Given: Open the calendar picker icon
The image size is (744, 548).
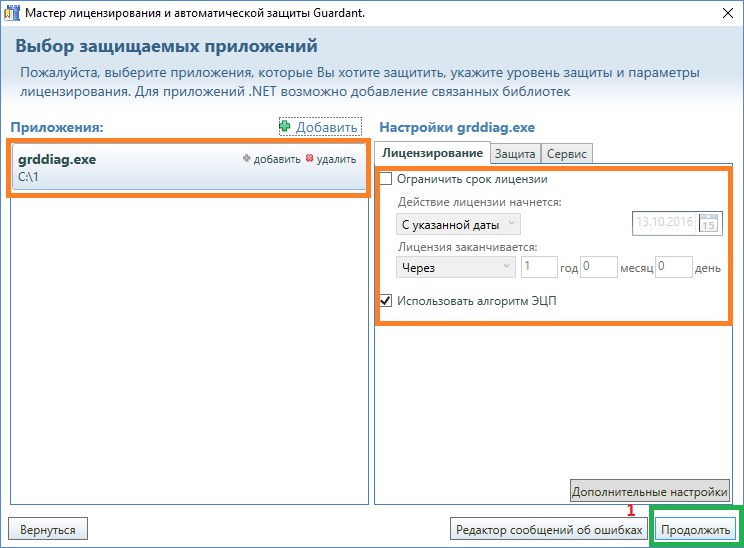Looking at the screenshot, I should pos(709,223).
